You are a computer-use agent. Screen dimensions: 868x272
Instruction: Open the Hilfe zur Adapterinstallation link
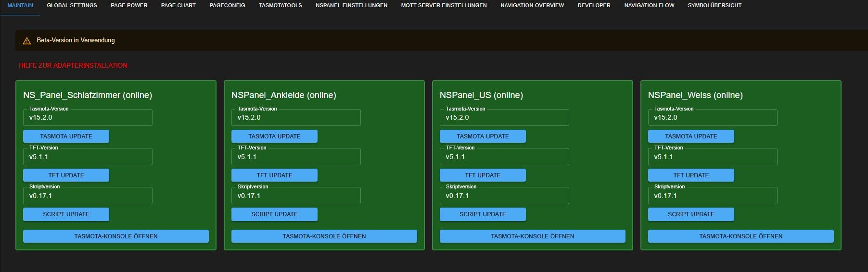click(x=73, y=65)
